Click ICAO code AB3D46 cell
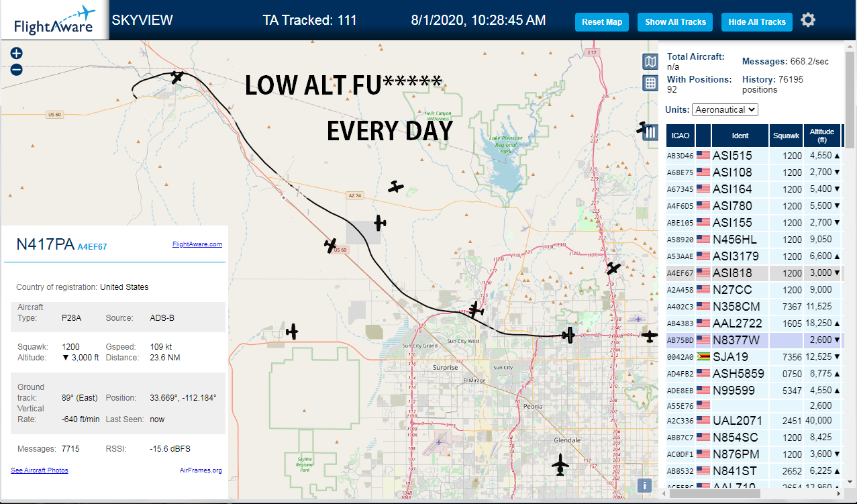Viewport: 857px width, 504px height. point(680,156)
